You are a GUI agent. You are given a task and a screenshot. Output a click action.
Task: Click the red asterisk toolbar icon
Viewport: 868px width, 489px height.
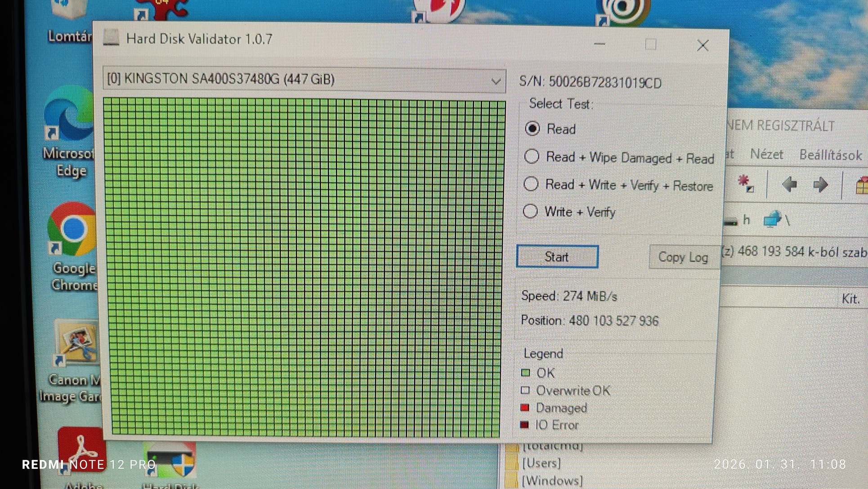pos(745,184)
